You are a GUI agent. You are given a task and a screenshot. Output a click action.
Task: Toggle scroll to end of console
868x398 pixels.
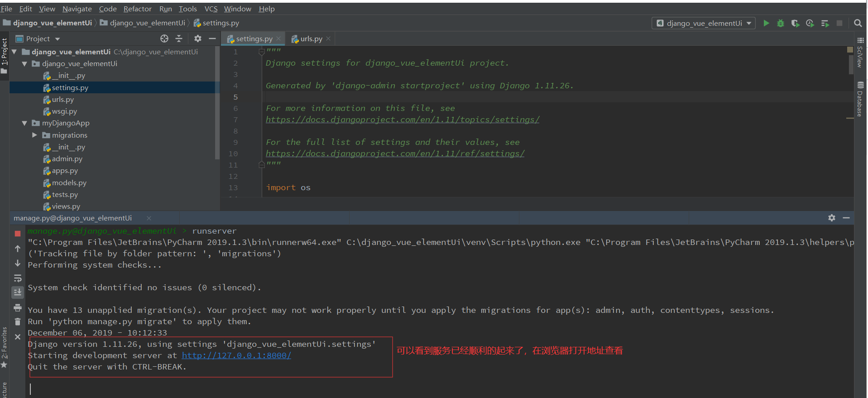[18, 293]
